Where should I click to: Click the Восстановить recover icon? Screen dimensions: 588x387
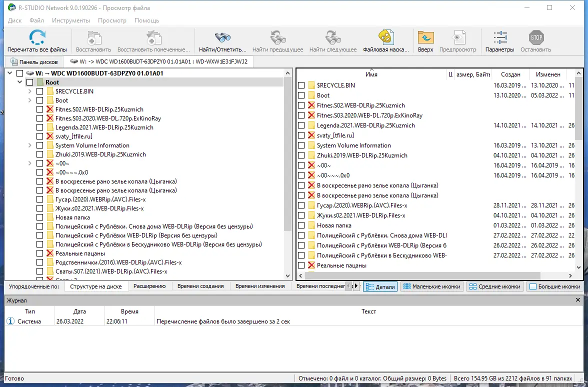93,37
